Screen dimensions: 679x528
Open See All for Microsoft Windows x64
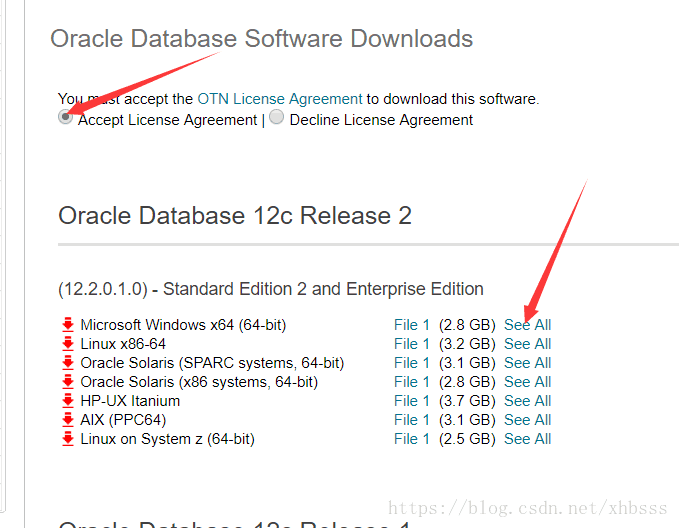point(527,325)
